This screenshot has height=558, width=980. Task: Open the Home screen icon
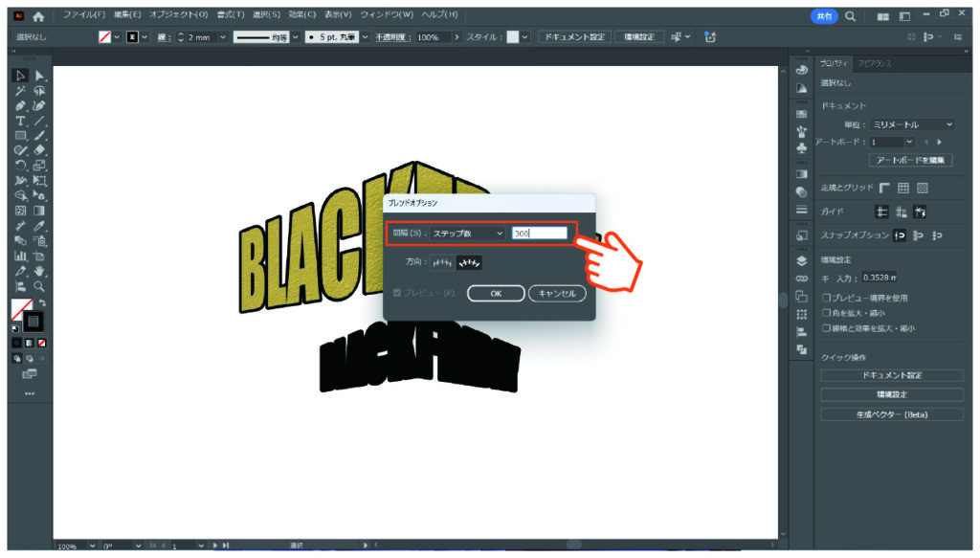click(38, 16)
